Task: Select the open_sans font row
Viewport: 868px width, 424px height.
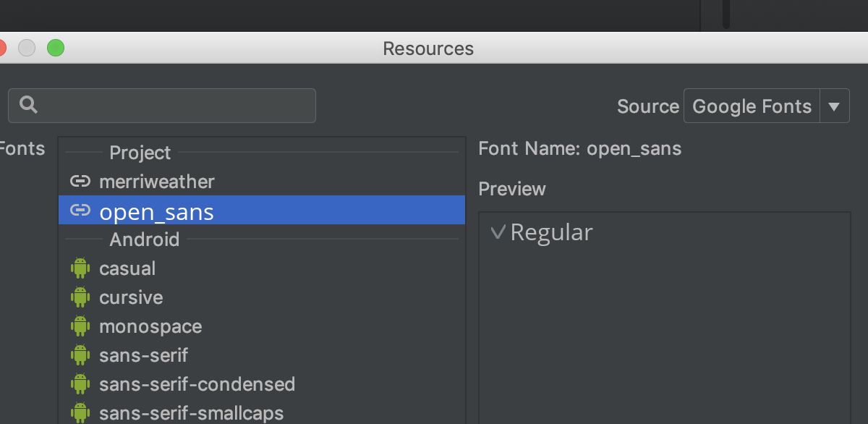Action: click(x=262, y=210)
